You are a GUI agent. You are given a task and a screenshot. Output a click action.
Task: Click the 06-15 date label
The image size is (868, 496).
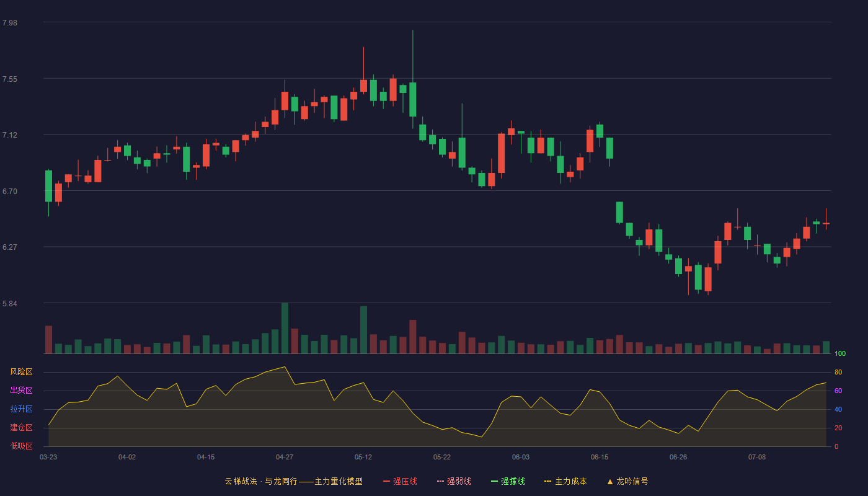[x=600, y=457]
